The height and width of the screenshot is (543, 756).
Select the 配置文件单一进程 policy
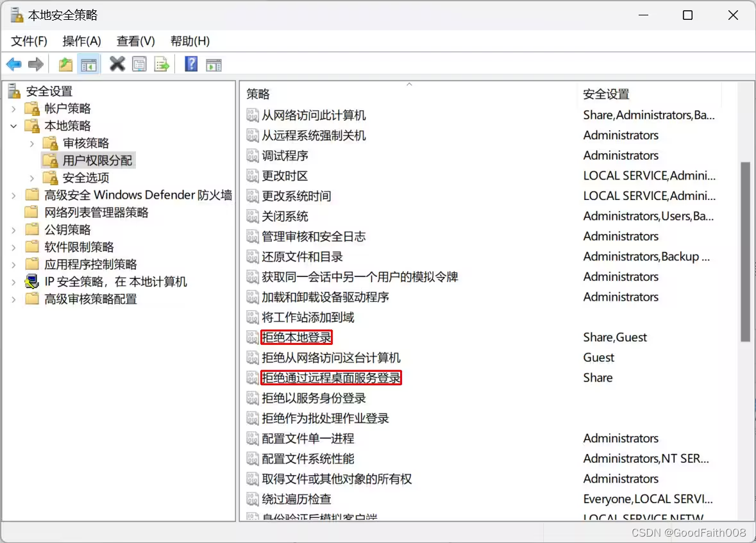click(x=308, y=439)
